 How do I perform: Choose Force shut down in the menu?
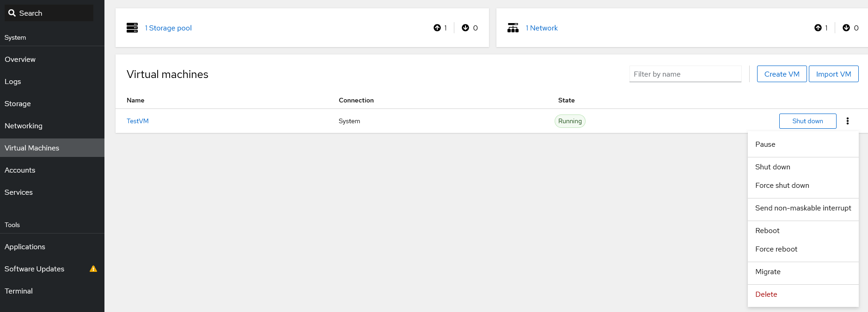(782, 186)
